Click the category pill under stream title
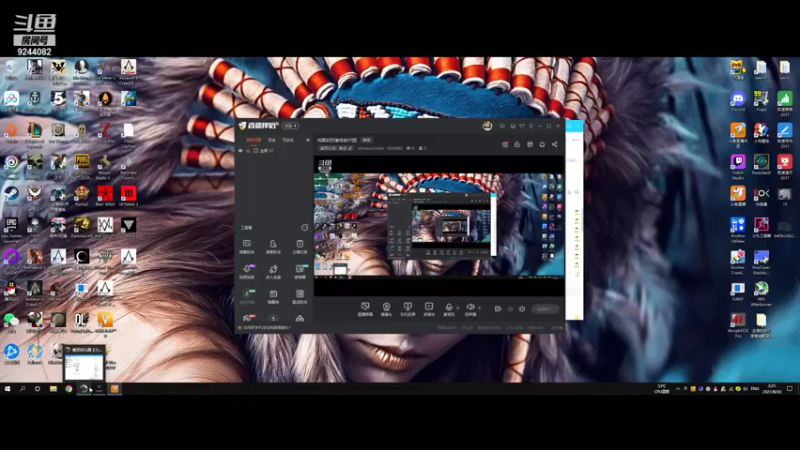The image size is (800, 450). coord(336,148)
